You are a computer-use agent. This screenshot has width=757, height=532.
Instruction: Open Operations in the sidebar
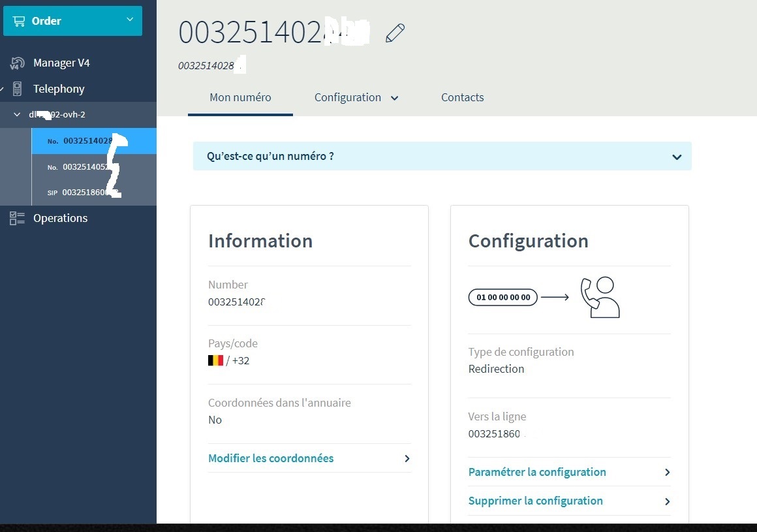click(x=60, y=218)
